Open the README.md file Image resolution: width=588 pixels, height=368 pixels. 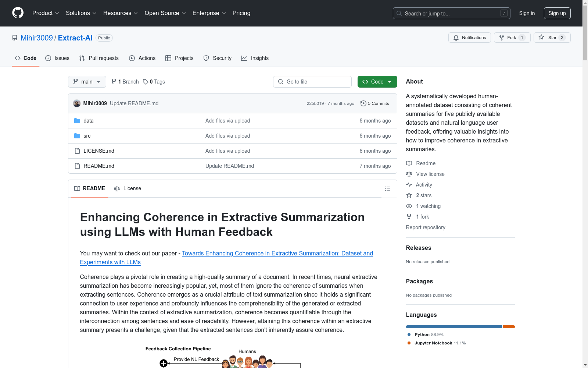tap(99, 166)
